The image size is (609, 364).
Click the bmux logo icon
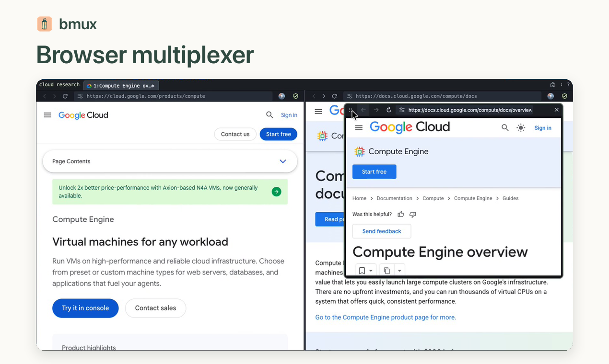(44, 24)
